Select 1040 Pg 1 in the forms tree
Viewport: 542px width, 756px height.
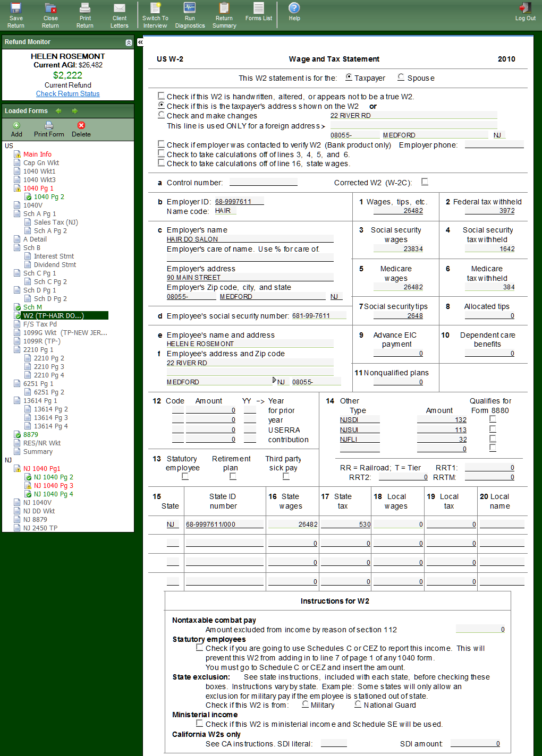point(38,188)
